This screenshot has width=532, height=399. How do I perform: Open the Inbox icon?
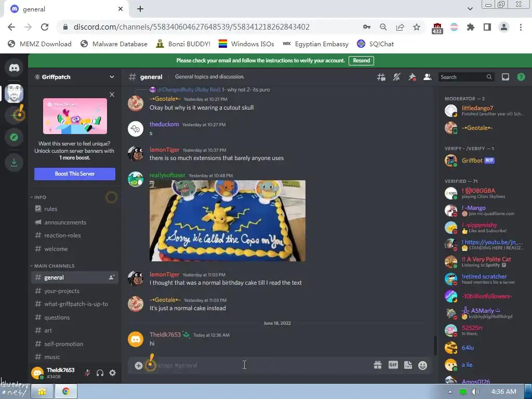coord(506,77)
